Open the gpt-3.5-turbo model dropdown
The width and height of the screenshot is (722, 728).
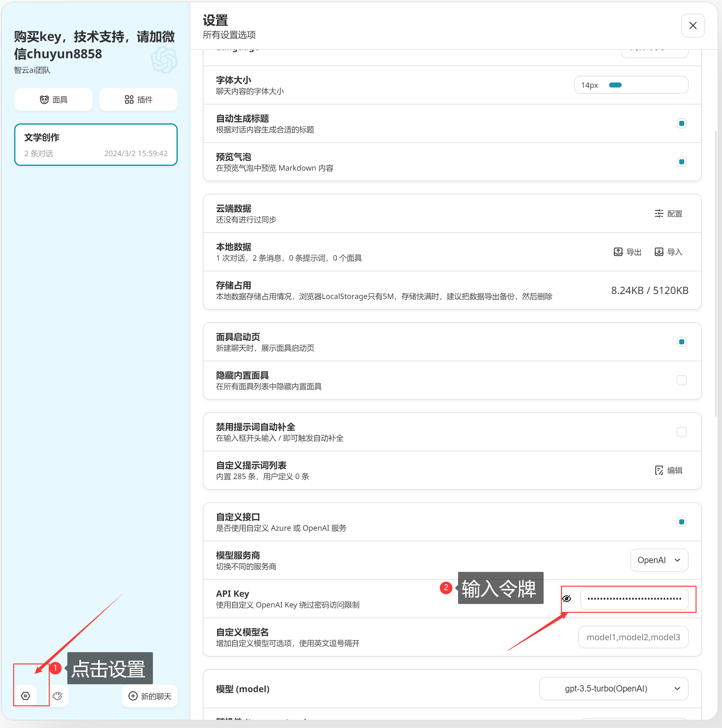tap(613, 688)
